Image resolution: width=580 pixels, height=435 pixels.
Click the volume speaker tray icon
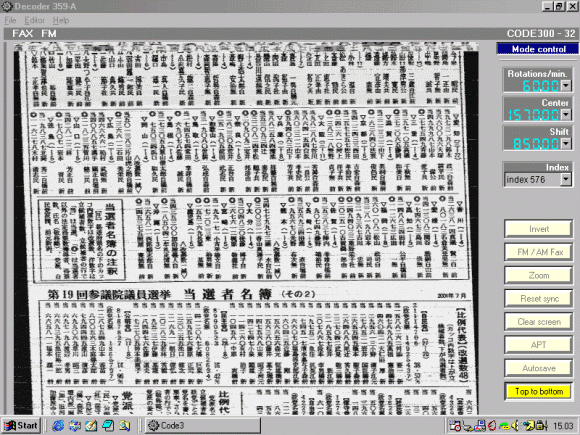click(x=515, y=426)
